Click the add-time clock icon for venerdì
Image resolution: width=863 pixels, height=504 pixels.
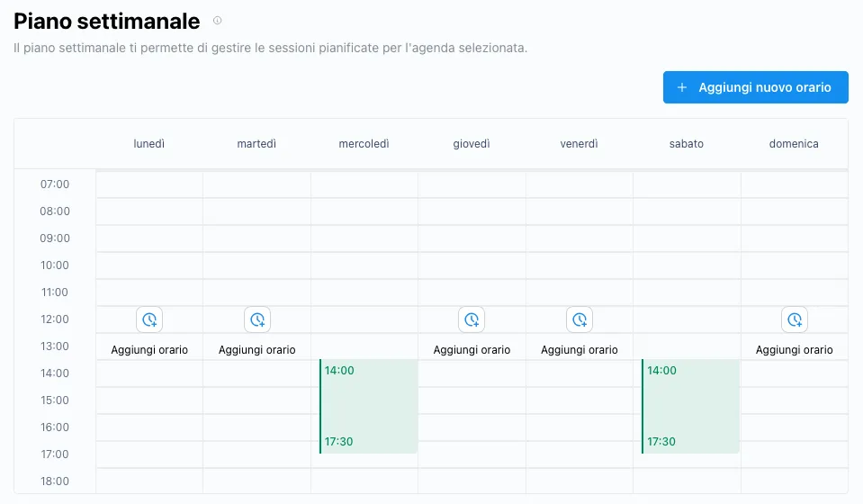pyautogui.click(x=580, y=319)
